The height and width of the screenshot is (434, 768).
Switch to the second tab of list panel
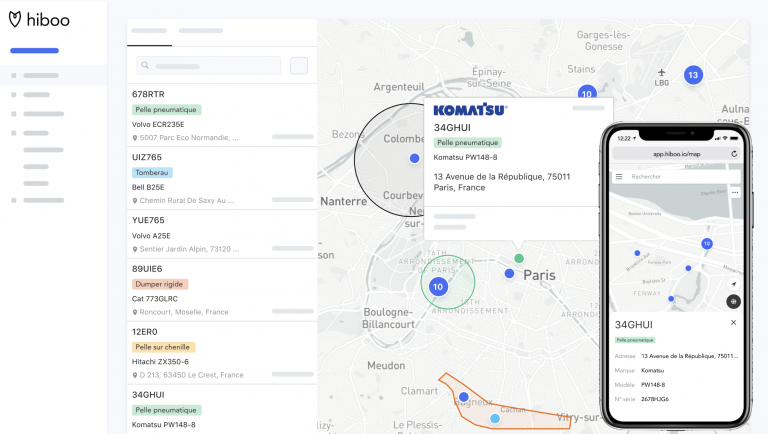tap(201, 32)
